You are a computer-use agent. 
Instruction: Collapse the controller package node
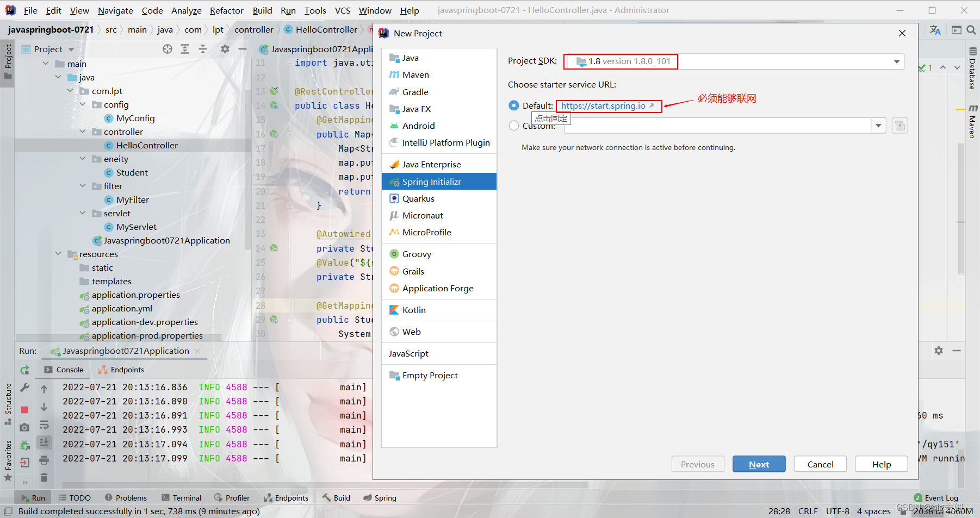[x=83, y=132]
